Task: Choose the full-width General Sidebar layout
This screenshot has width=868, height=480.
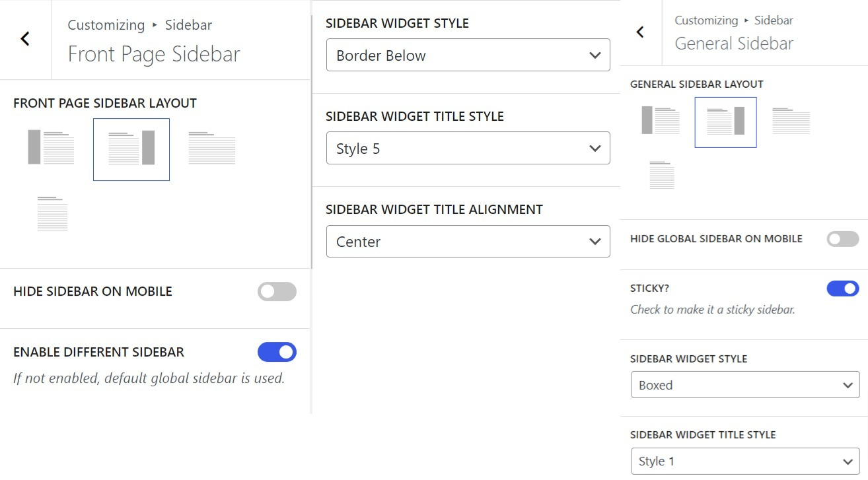Action: (791, 121)
